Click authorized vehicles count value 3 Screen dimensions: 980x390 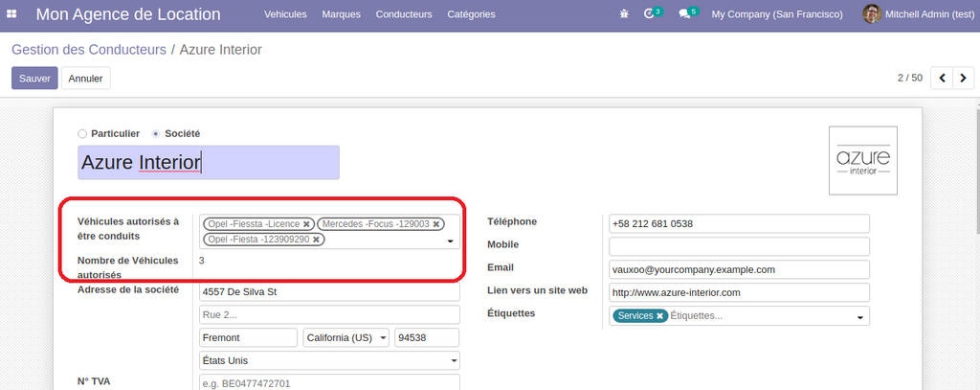[x=201, y=261]
